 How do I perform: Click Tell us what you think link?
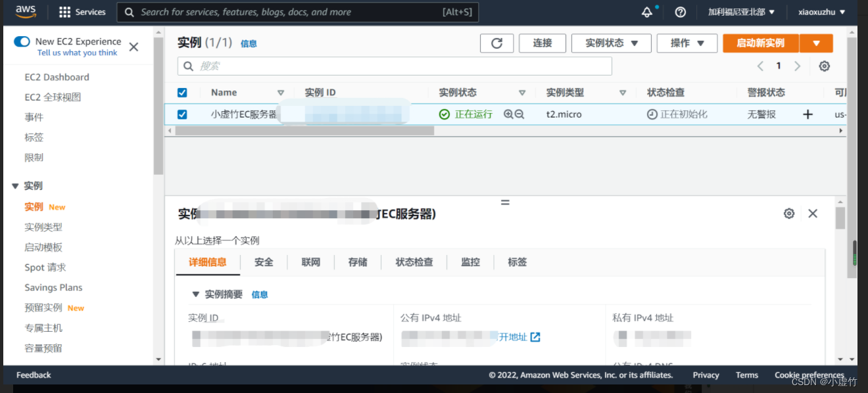(x=78, y=53)
